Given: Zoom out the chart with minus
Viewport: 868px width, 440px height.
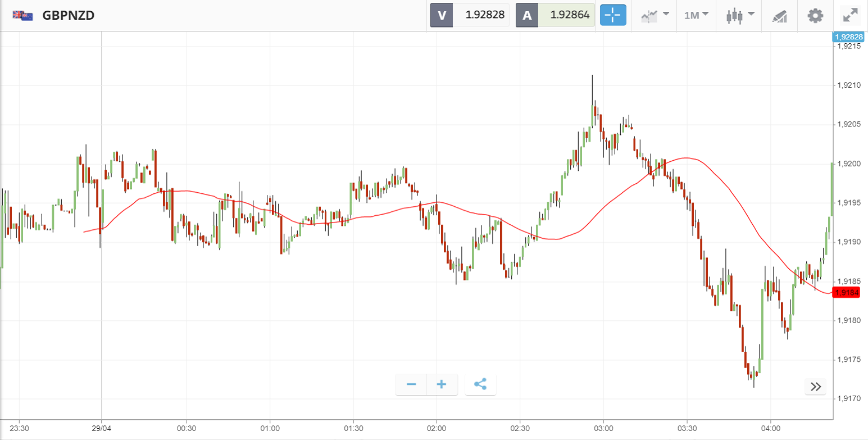Looking at the screenshot, I should [411, 384].
